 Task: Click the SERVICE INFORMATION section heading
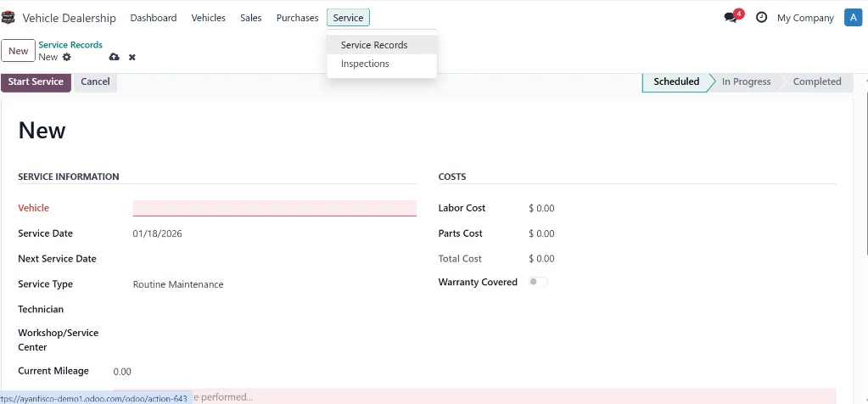(69, 177)
